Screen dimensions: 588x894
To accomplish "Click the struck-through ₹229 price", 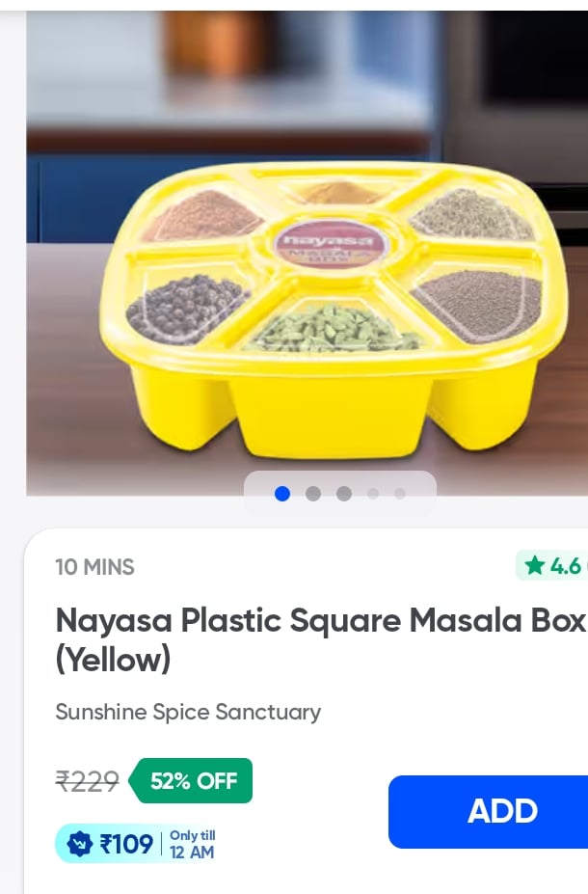I will coord(87,780).
